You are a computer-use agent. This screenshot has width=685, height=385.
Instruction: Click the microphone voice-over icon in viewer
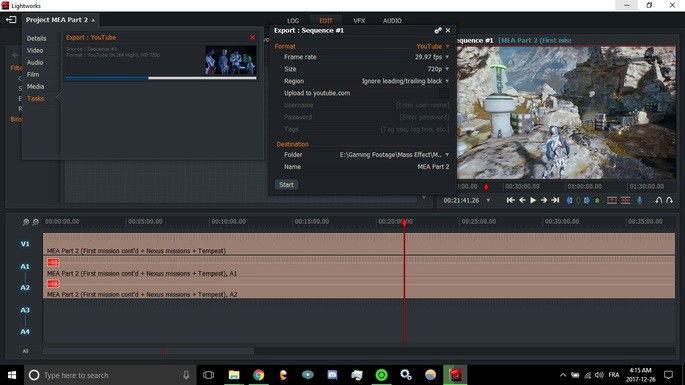640,200
